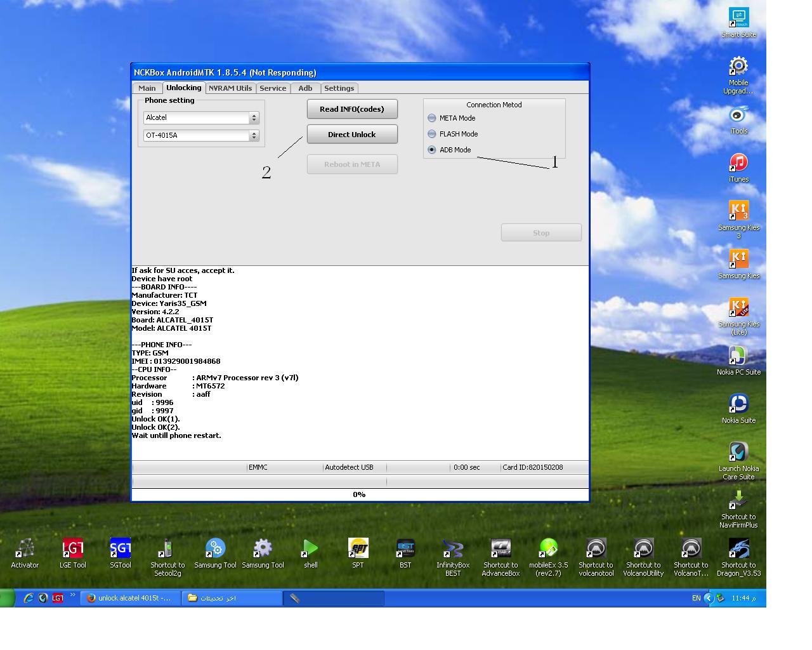
Task: Open the Samsung Tool icon with gray gear
Action: [263, 554]
